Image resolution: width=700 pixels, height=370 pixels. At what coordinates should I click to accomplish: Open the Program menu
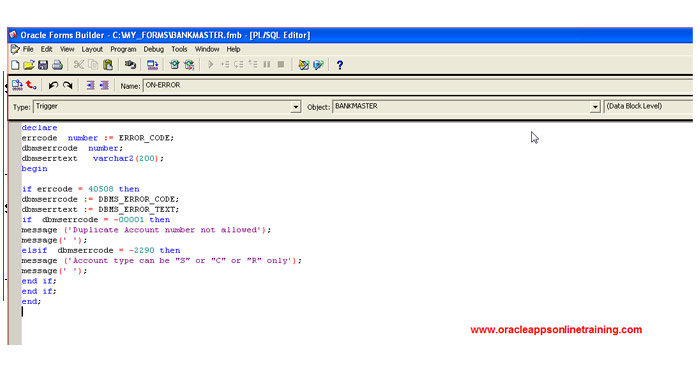click(123, 49)
